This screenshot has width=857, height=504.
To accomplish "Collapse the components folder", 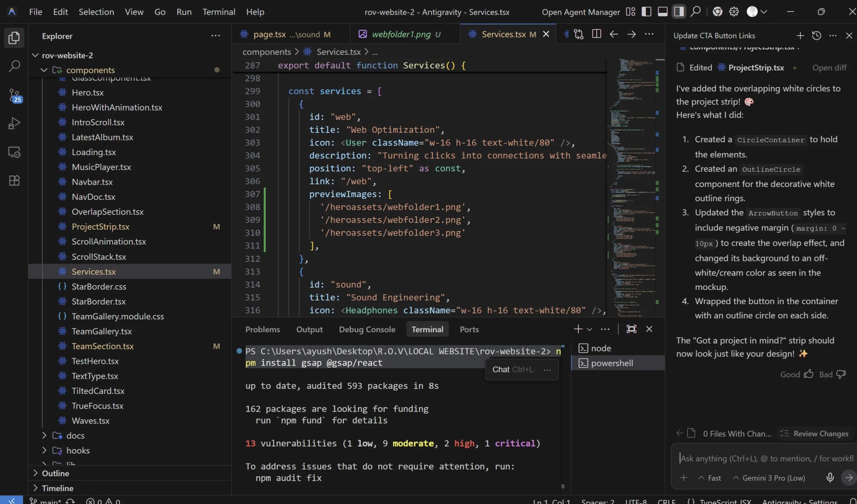I will 44,70.
